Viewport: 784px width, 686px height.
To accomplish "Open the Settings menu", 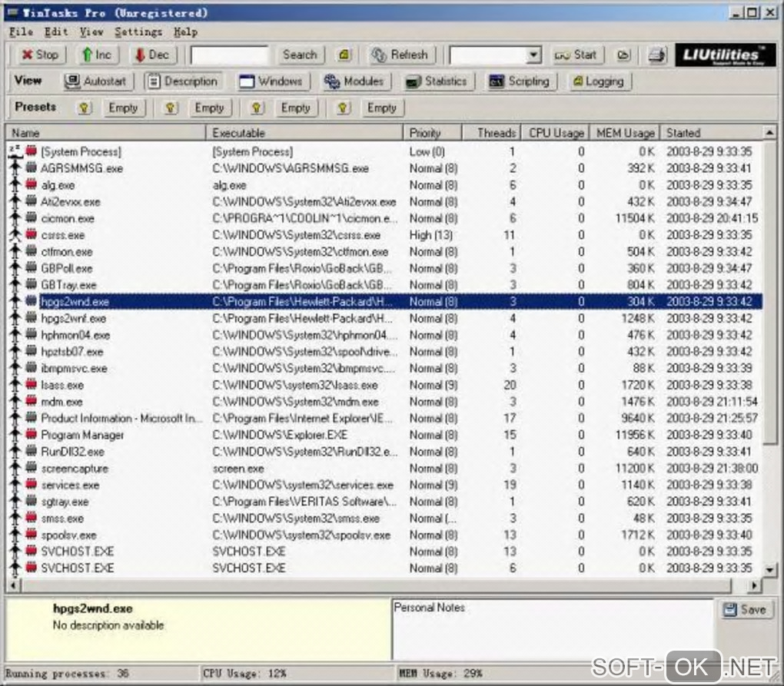I will (x=138, y=32).
